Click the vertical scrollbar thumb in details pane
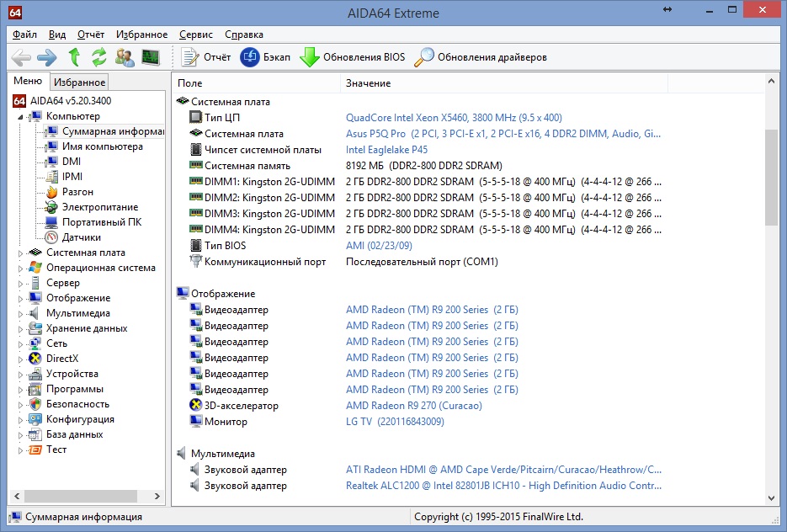Viewport: 787px width, 532px height. point(772,178)
